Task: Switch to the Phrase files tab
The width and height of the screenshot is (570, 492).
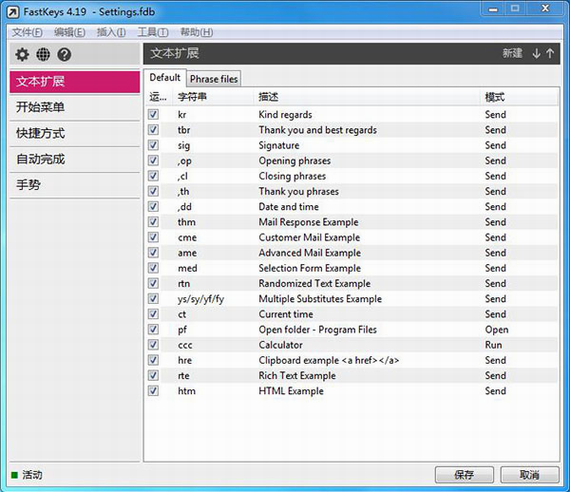Action: click(214, 79)
